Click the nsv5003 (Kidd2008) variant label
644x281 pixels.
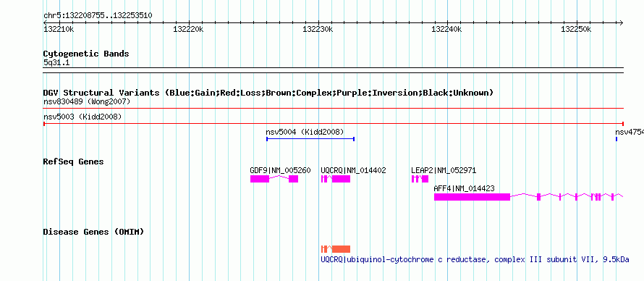click(x=82, y=117)
